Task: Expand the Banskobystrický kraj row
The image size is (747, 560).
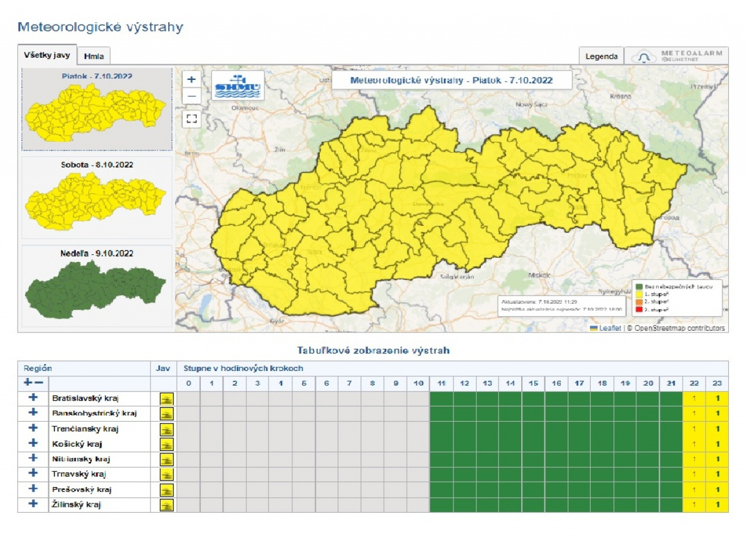Action: pos(33,412)
